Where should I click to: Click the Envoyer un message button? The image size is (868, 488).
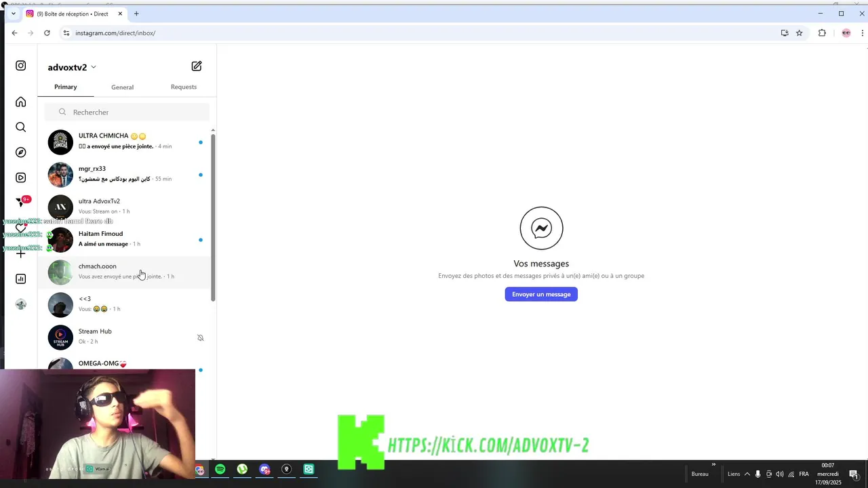pyautogui.click(x=541, y=294)
